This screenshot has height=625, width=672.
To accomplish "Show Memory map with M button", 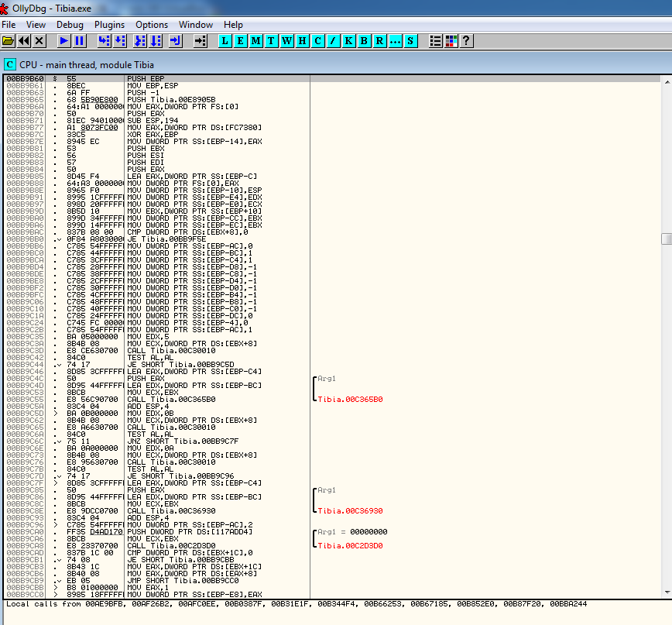I will click(x=255, y=41).
